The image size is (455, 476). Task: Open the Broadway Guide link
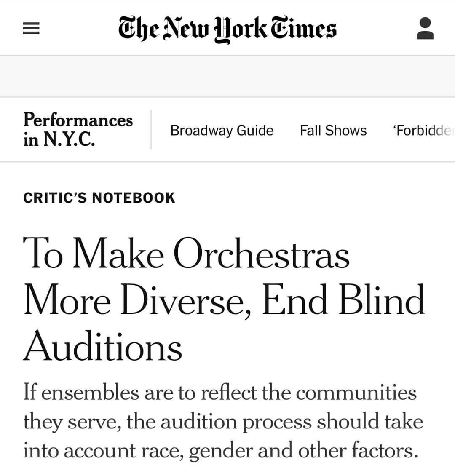point(222,131)
